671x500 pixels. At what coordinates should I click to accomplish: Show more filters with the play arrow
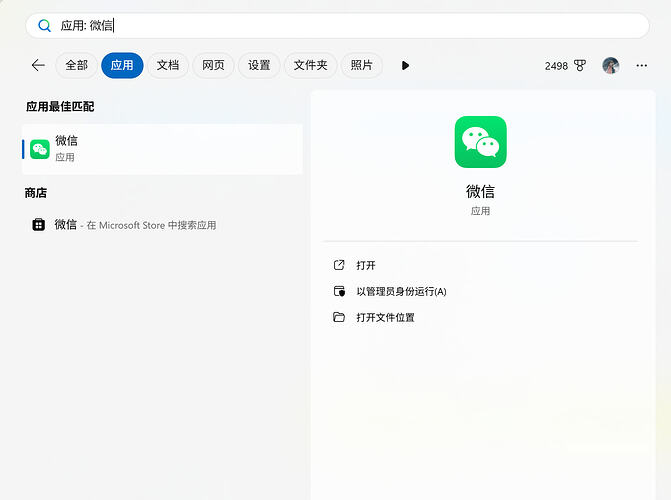[405, 65]
